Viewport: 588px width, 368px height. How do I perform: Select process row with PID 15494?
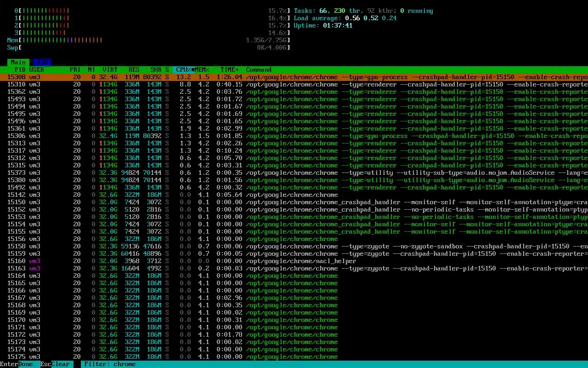(294, 106)
